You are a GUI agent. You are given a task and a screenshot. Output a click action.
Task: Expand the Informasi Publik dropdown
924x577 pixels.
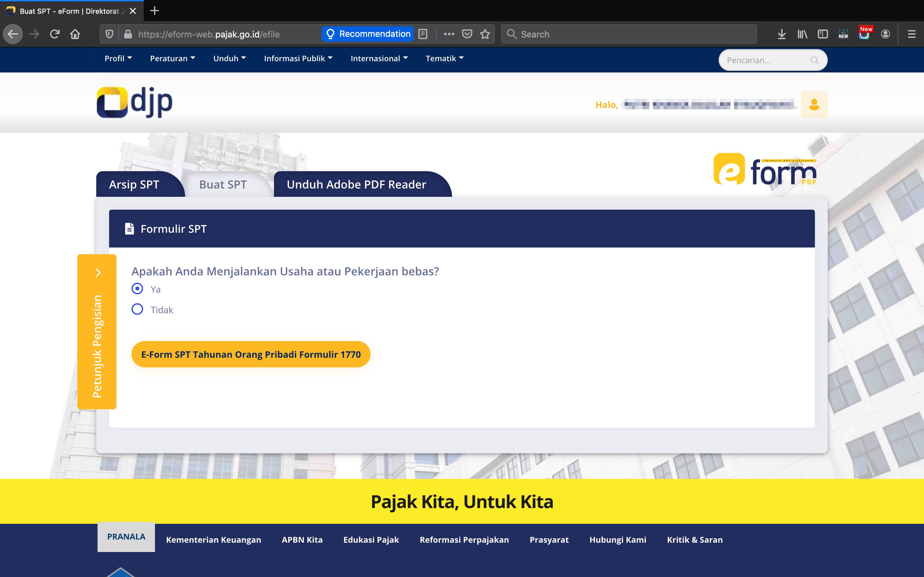pyautogui.click(x=298, y=58)
